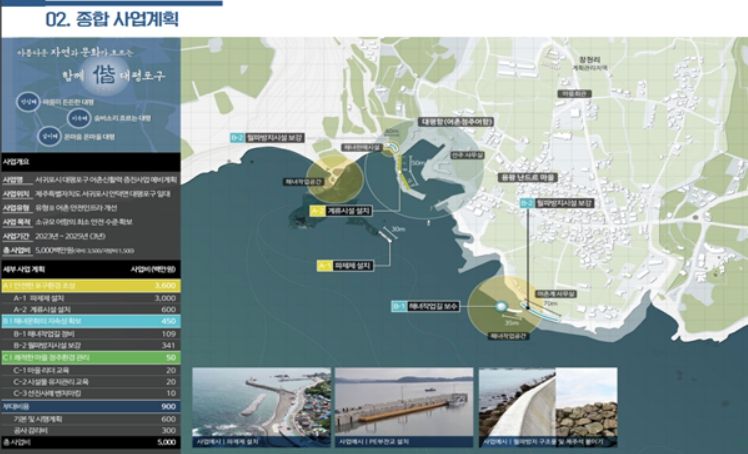
Task: Click the bottom circle badge in the banner
Action: point(50,136)
